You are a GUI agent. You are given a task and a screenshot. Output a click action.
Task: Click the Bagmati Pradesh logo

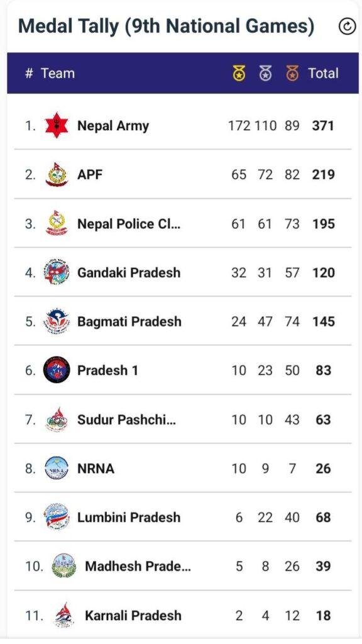pyautogui.click(x=57, y=321)
